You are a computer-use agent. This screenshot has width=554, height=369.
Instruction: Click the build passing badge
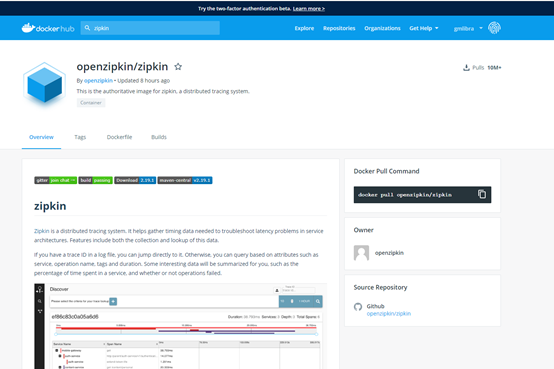click(x=95, y=180)
